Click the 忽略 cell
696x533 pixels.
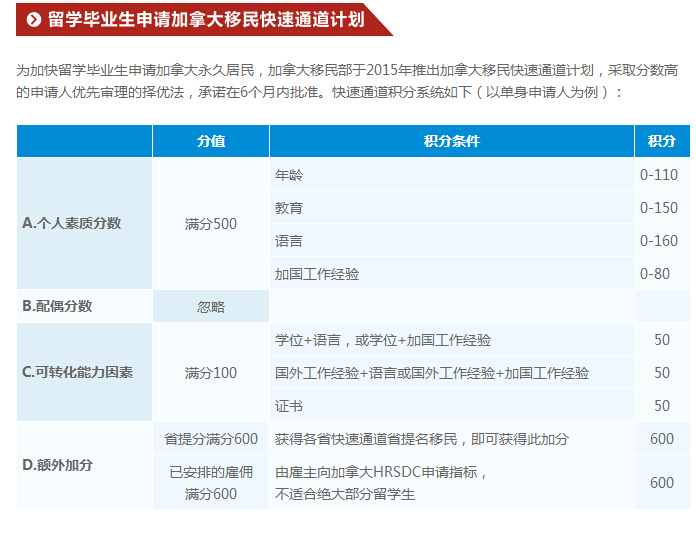pyautogui.click(x=211, y=306)
